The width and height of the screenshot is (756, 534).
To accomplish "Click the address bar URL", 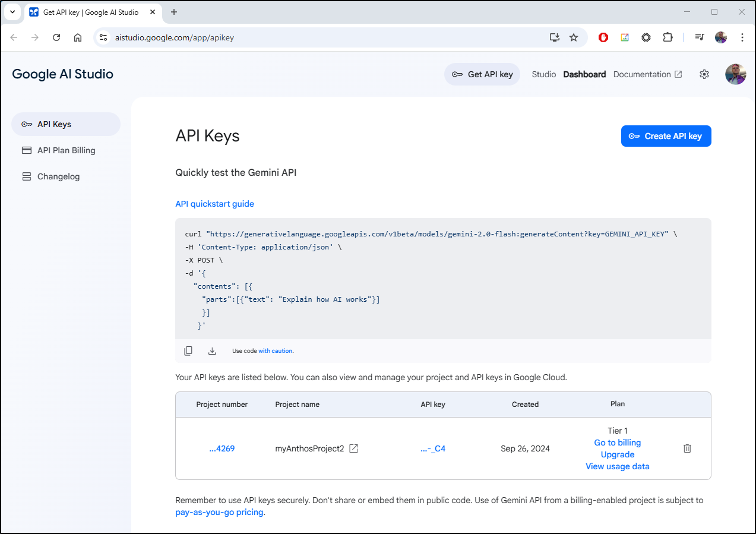I will click(x=174, y=37).
